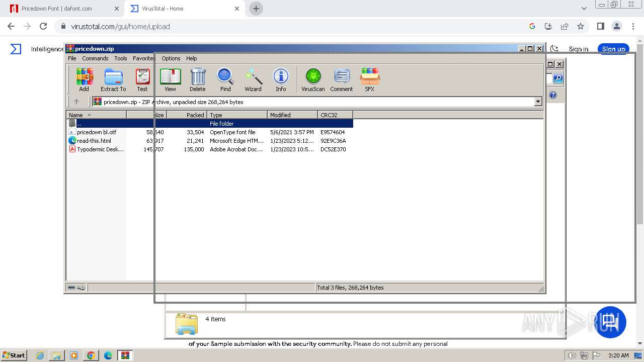Viewport: 644px width, 362px height.
Task: Click the WinRAR taskbar button
Action: (x=125, y=355)
